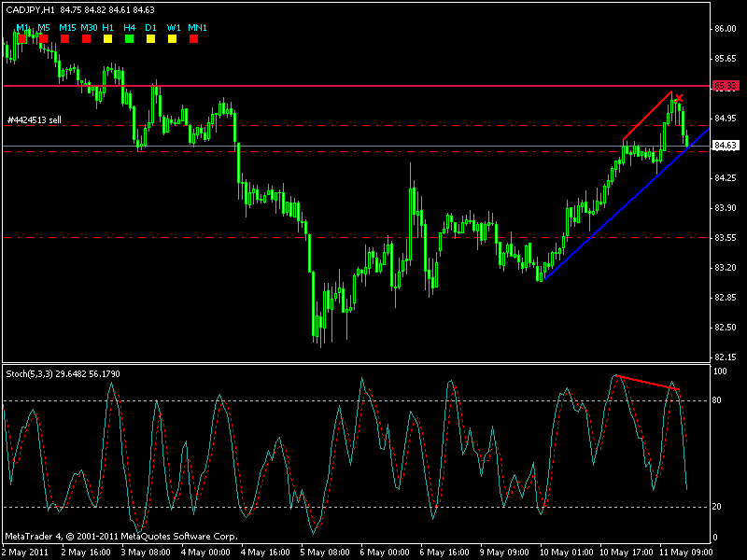Click the MN1 timeframe label
This screenshot has width=747, height=560.
pyautogui.click(x=197, y=28)
